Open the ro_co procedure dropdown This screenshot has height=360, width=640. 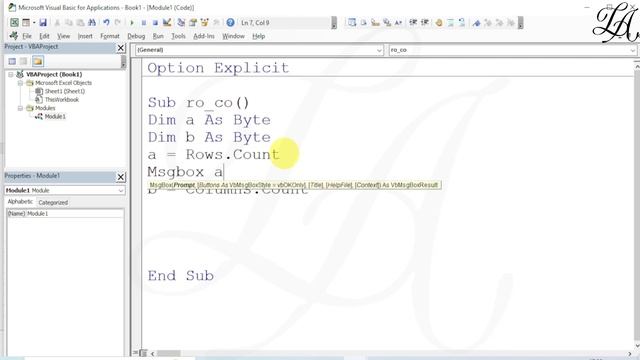pyautogui.click(x=633, y=50)
